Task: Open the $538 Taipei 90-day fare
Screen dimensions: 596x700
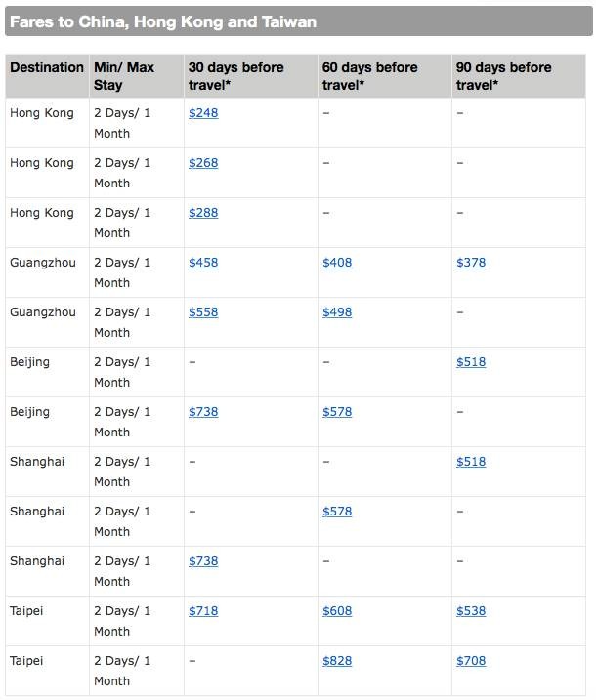Action: [x=471, y=611]
